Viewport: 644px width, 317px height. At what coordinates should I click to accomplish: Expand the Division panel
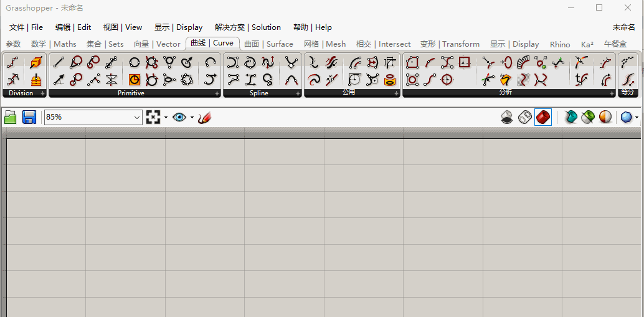pyautogui.click(x=43, y=93)
